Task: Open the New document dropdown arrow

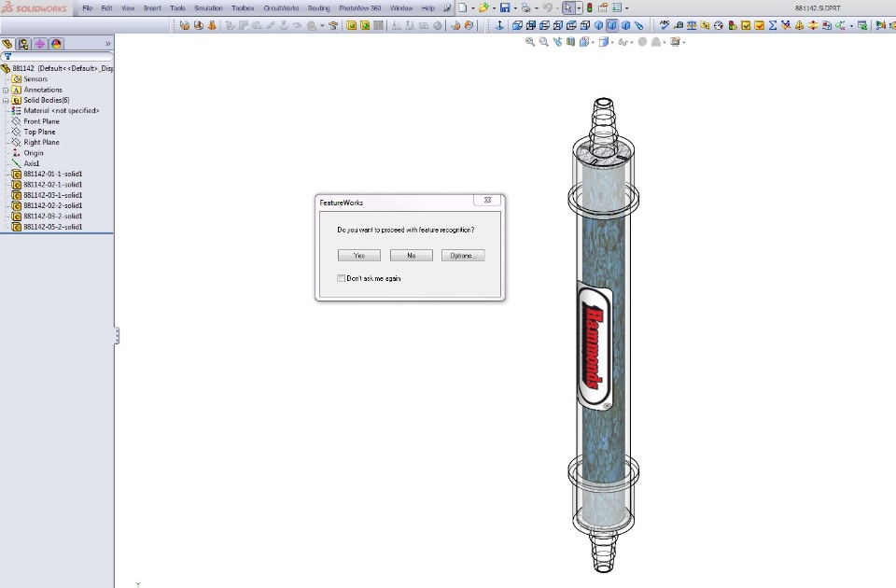Action: tap(472, 8)
